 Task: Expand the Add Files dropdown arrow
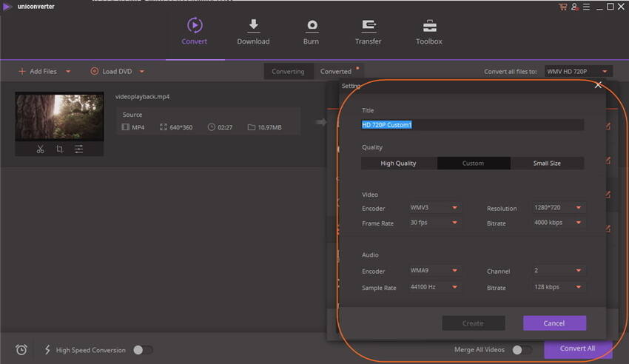click(68, 71)
